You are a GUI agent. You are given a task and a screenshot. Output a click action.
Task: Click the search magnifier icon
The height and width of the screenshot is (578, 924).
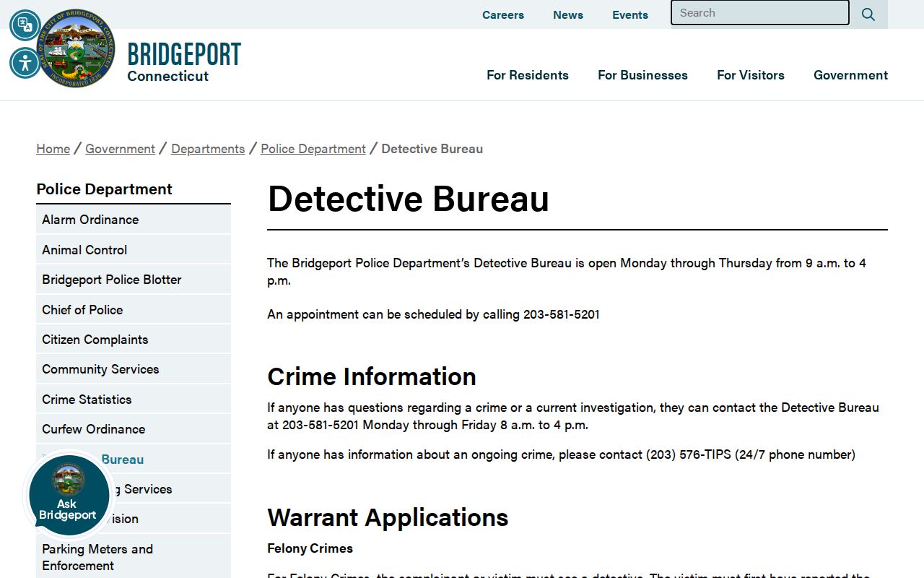[868, 14]
